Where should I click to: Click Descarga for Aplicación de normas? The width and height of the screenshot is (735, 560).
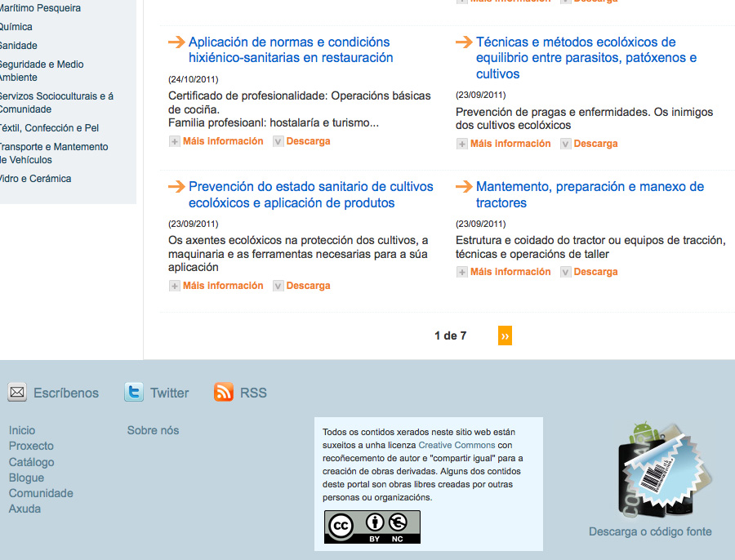308,141
